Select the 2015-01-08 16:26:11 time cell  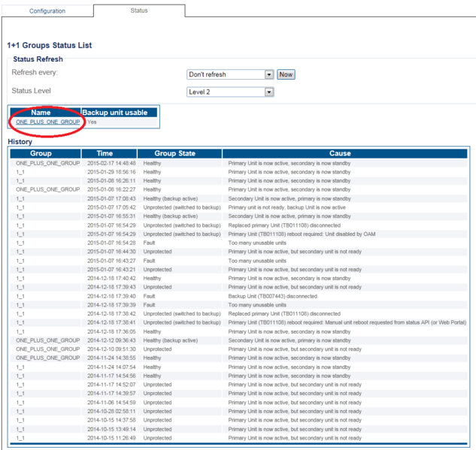point(111,181)
